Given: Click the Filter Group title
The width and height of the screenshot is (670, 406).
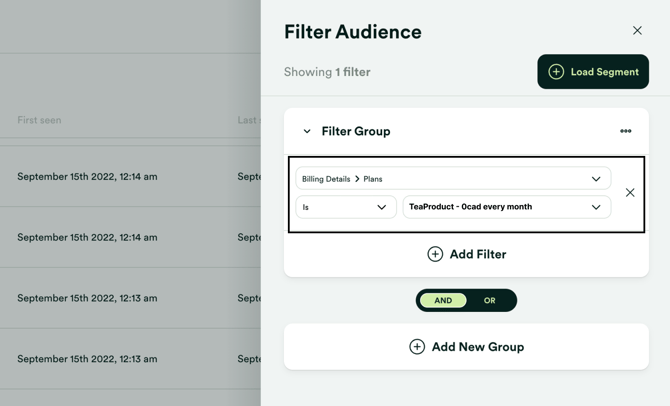Looking at the screenshot, I should tap(356, 131).
